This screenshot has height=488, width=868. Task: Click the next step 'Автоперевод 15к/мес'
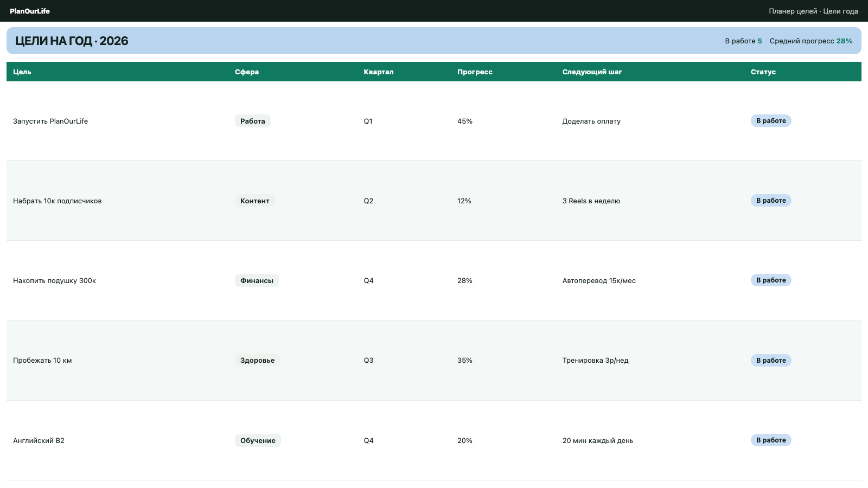click(x=599, y=280)
